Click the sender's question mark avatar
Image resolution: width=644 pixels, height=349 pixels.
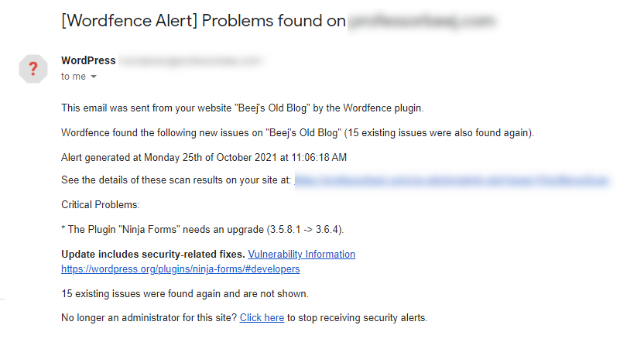[33, 68]
